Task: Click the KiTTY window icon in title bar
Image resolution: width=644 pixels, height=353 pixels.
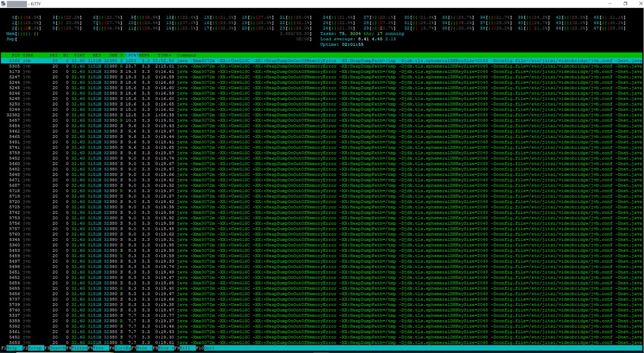Action: point(3,4)
